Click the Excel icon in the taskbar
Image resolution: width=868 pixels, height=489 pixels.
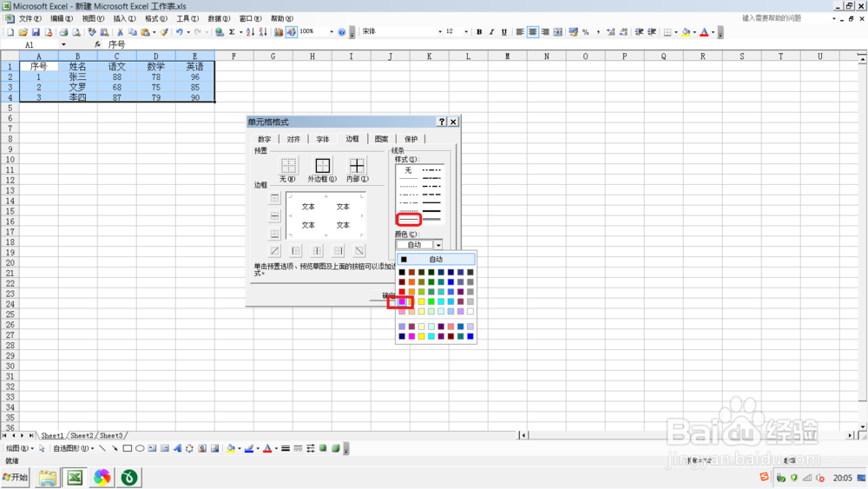(76, 478)
